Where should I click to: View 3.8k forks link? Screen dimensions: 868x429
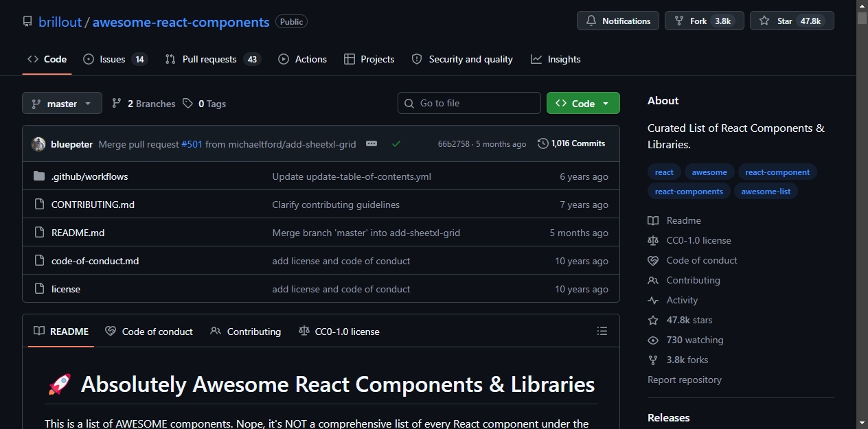tap(678, 360)
